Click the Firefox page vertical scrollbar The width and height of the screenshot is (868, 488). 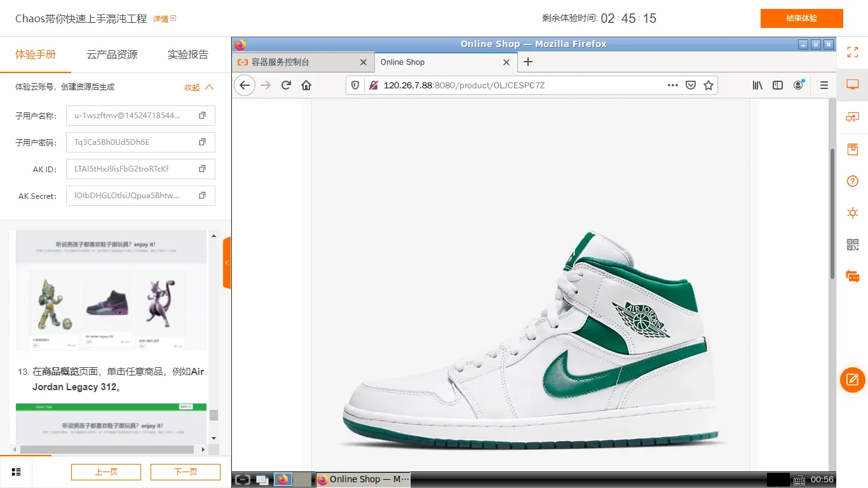(832, 213)
